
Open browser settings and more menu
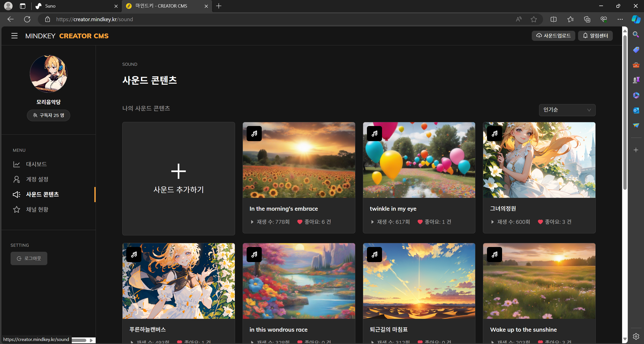click(620, 19)
